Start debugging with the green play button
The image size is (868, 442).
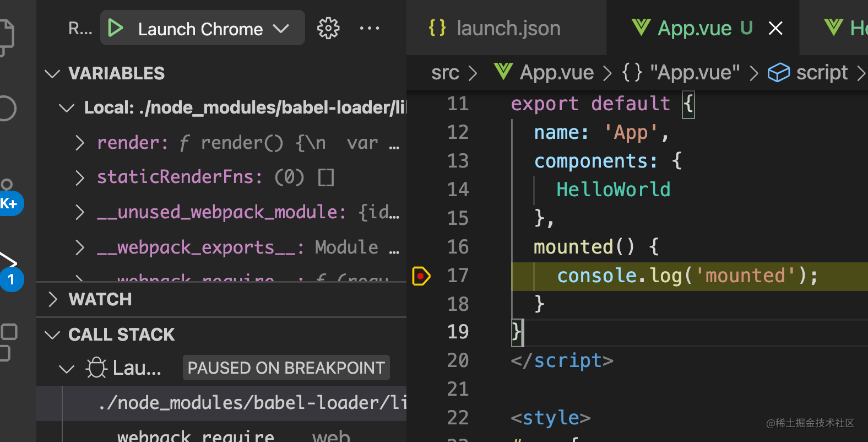click(x=116, y=28)
